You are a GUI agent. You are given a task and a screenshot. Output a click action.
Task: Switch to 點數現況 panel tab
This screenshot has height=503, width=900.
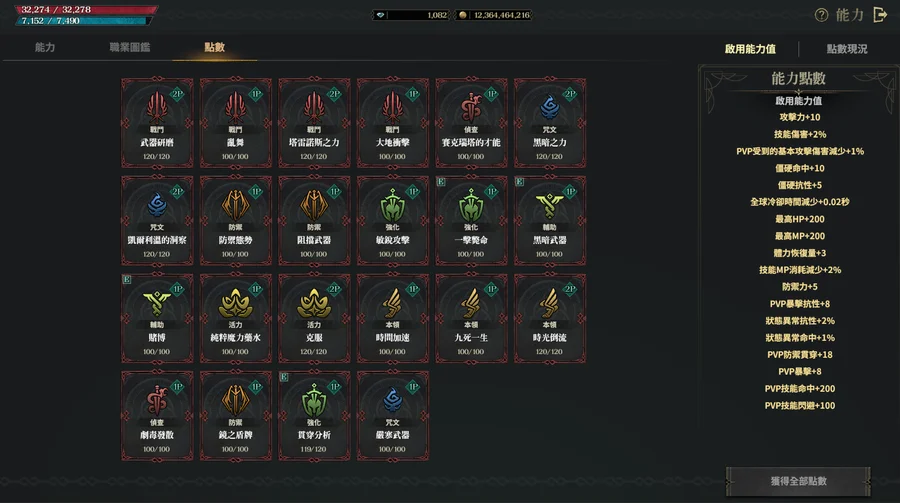coord(847,49)
